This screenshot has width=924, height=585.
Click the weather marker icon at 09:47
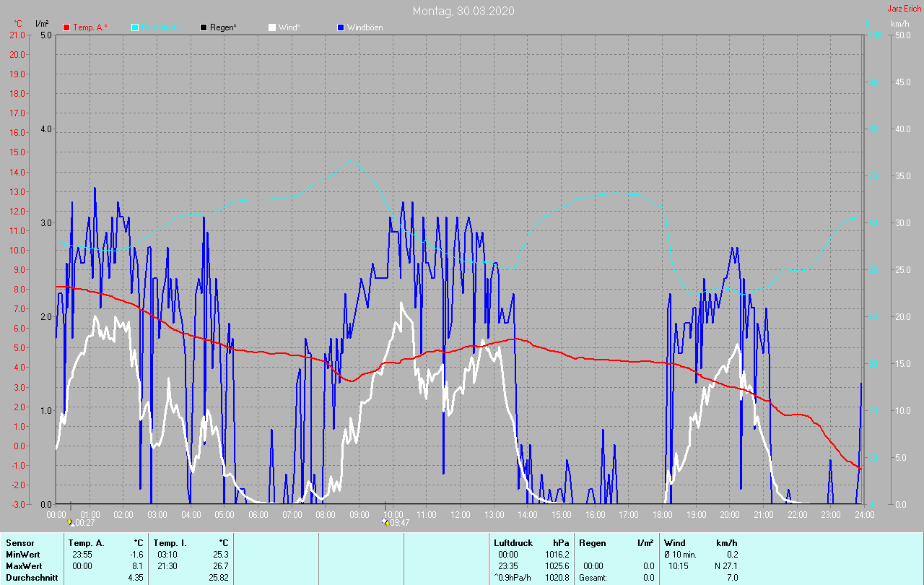[385, 522]
